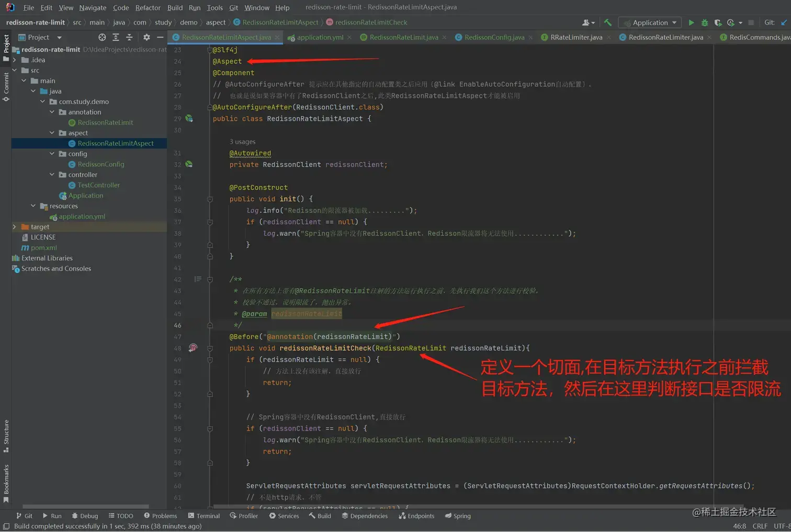Open the Terminal tool window
Image resolution: width=791 pixels, height=532 pixels.
[204, 516]
